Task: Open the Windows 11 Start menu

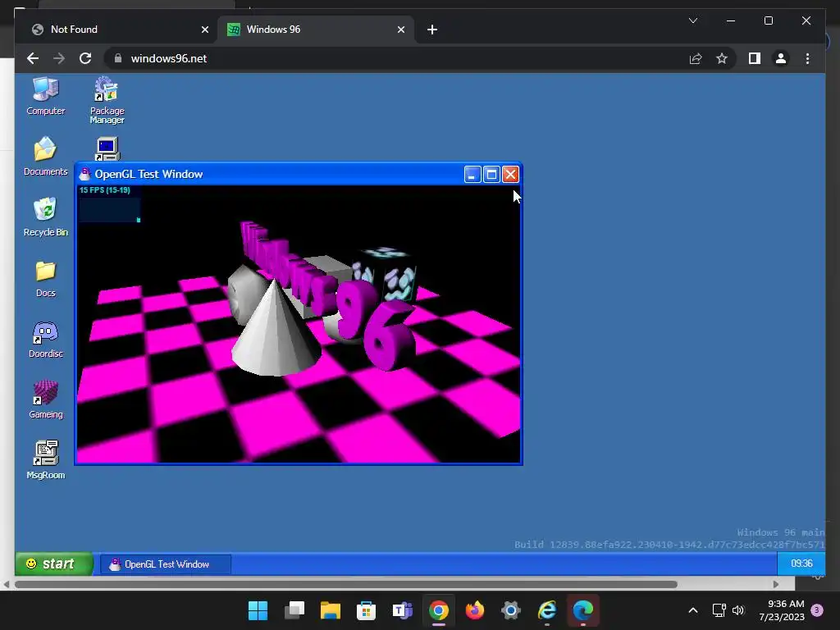Action: 258,610
